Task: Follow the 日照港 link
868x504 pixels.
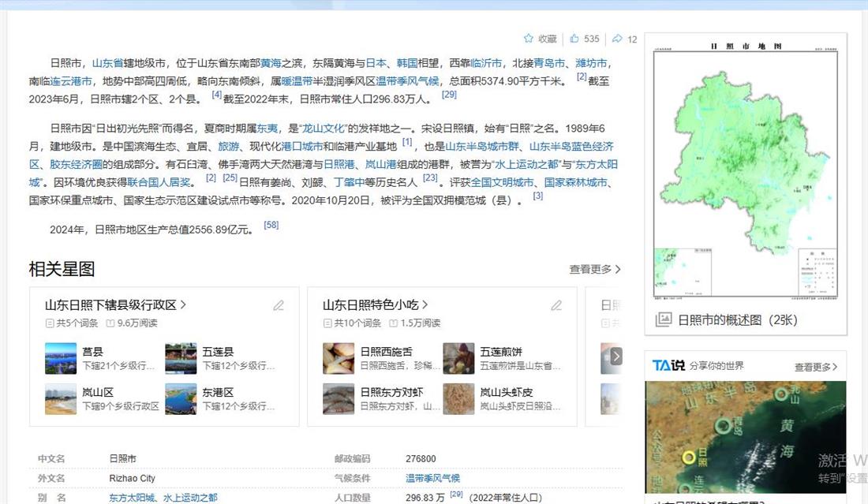Action: point(339,164)
